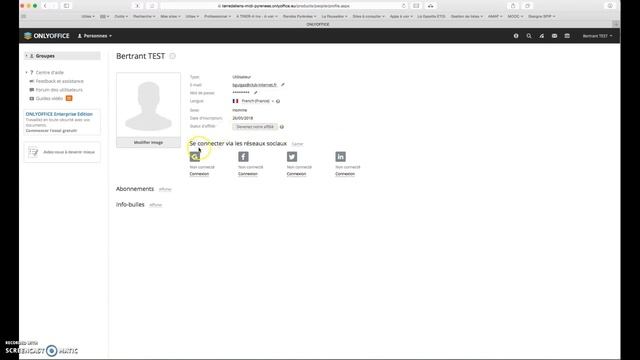Open the mail envelope icon
Screen dimensions: 640x360
pyautogui.click(x=554, y=36)
